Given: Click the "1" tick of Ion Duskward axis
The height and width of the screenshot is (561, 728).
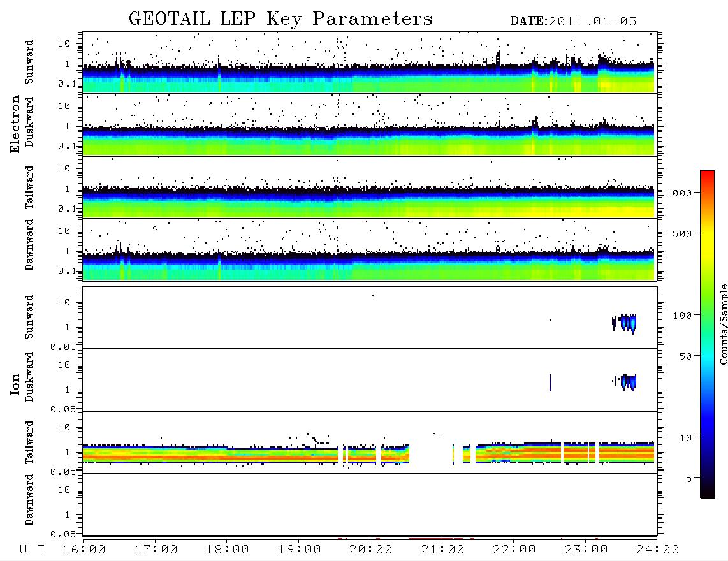Looking at the screenshot, I should coord(68,390).
